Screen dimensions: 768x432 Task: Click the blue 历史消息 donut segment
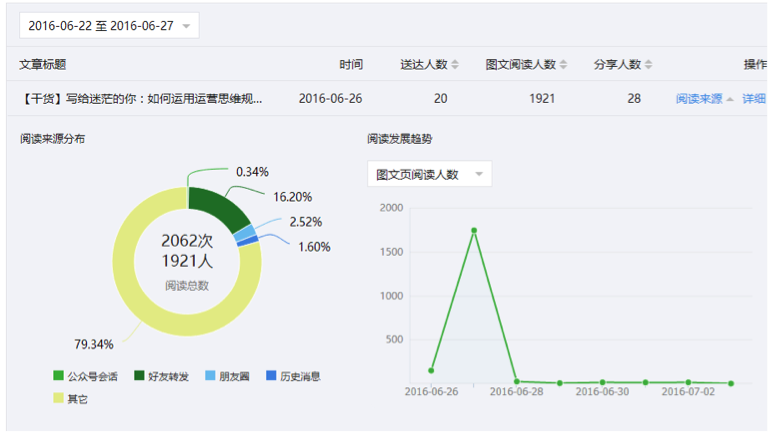tap(248, 240)
